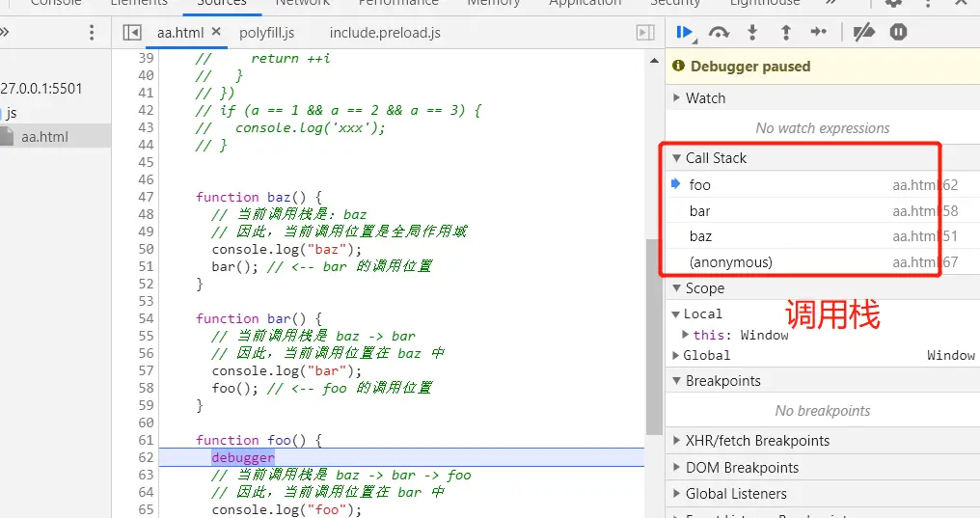Close the aa.html editor tab
980x518 pixels.
point(216,32)
